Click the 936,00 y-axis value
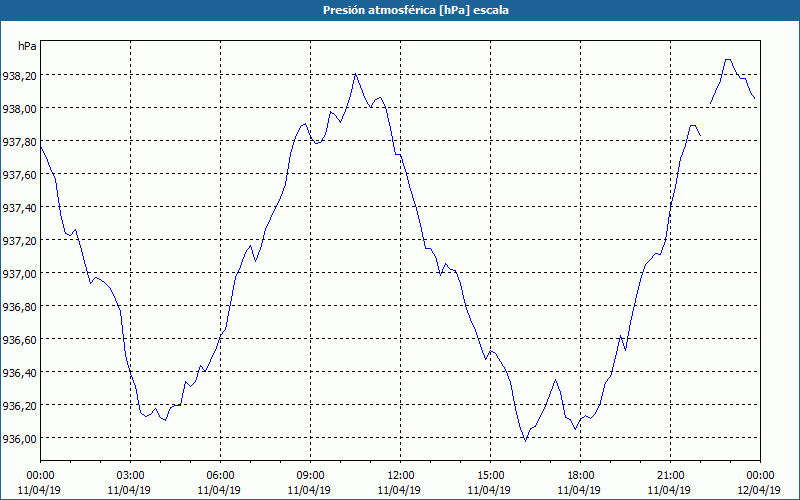The width and height of the screenshot is (800, 500). click(x=19, y=438)
